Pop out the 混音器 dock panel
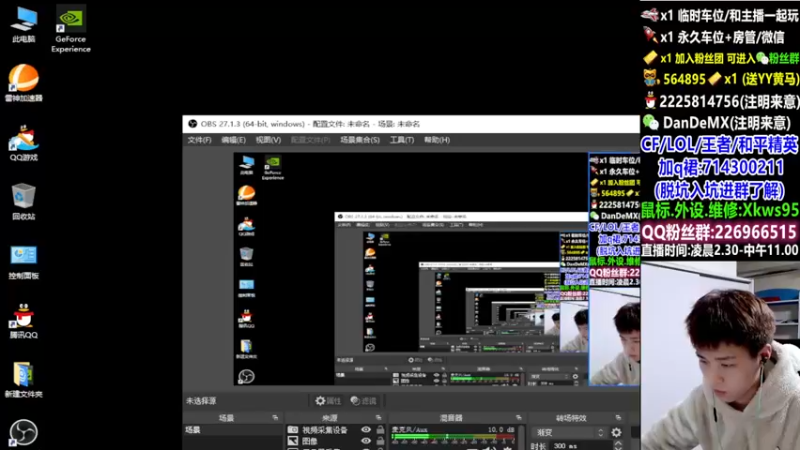The width and height of the screenshot is (800, 450). tap(518, 418)
